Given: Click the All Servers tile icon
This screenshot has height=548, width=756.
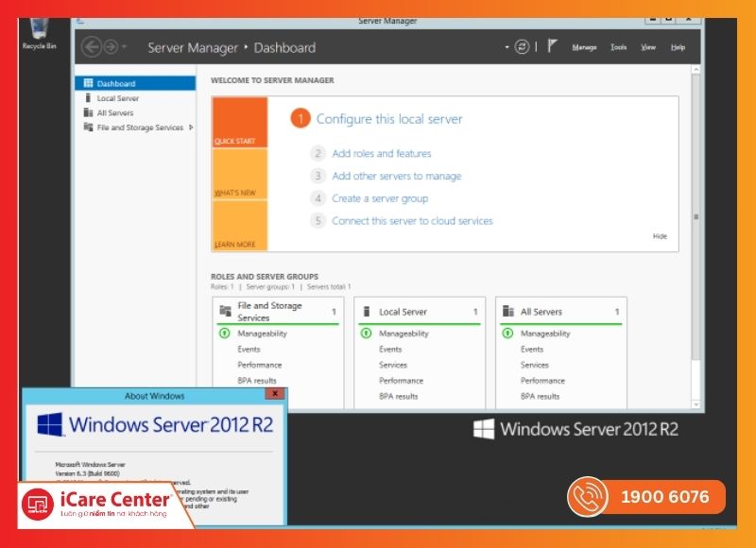Looking at the screenshot, I should 507,312.
